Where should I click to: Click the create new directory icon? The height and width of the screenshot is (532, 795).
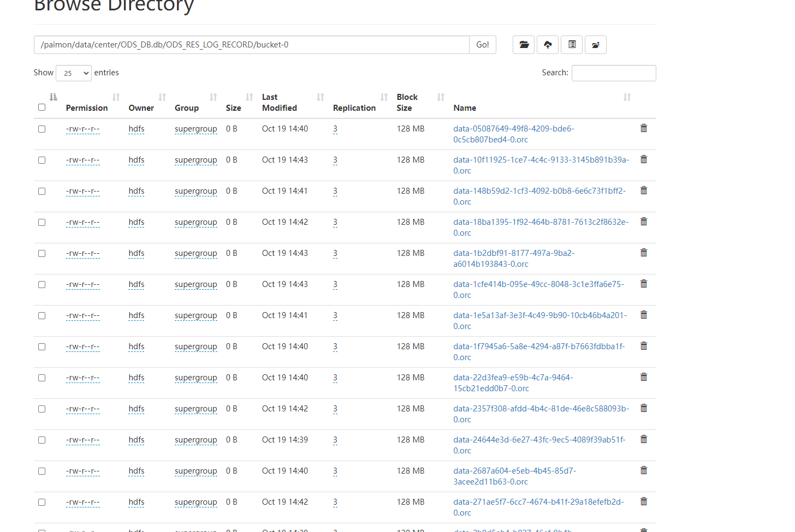coord(596,45)
